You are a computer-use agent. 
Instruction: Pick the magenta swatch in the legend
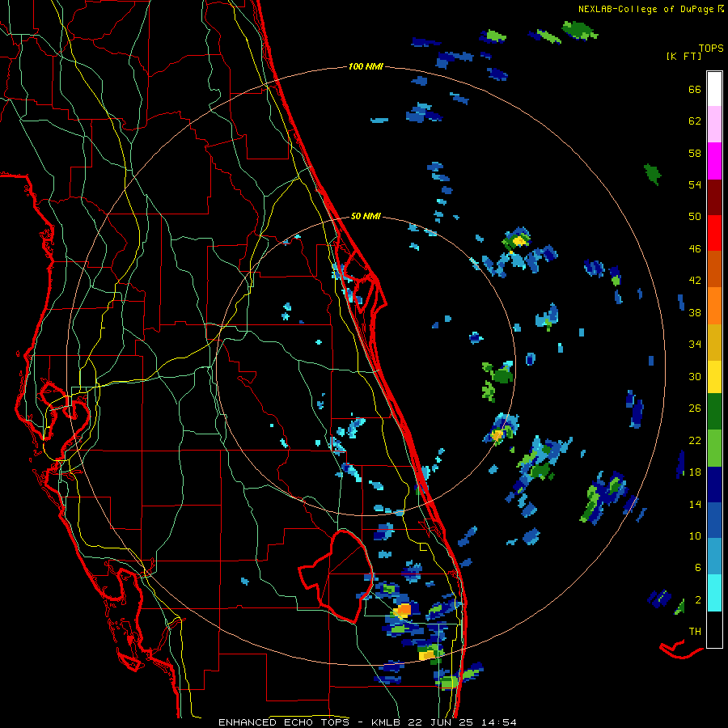pos(714,161)
